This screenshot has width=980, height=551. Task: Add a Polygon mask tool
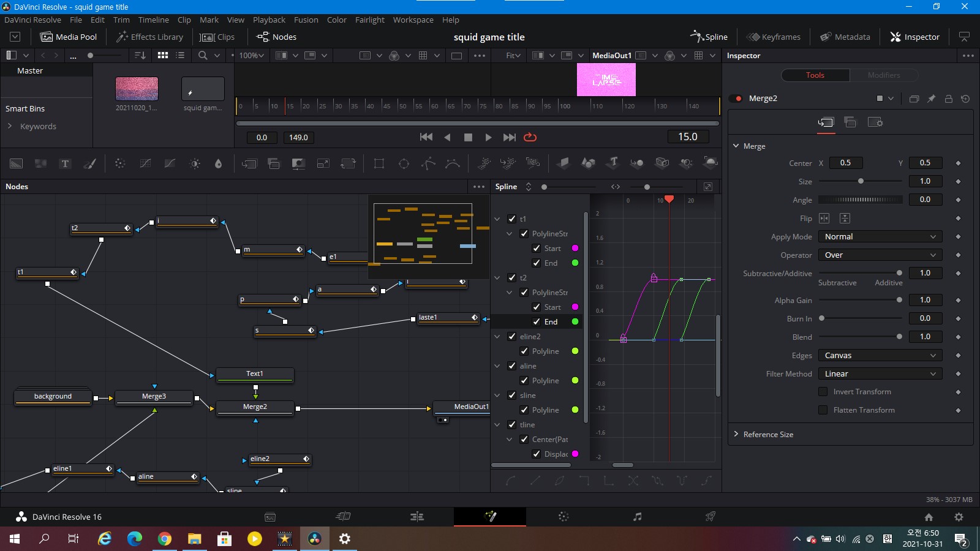coord(428,163)
